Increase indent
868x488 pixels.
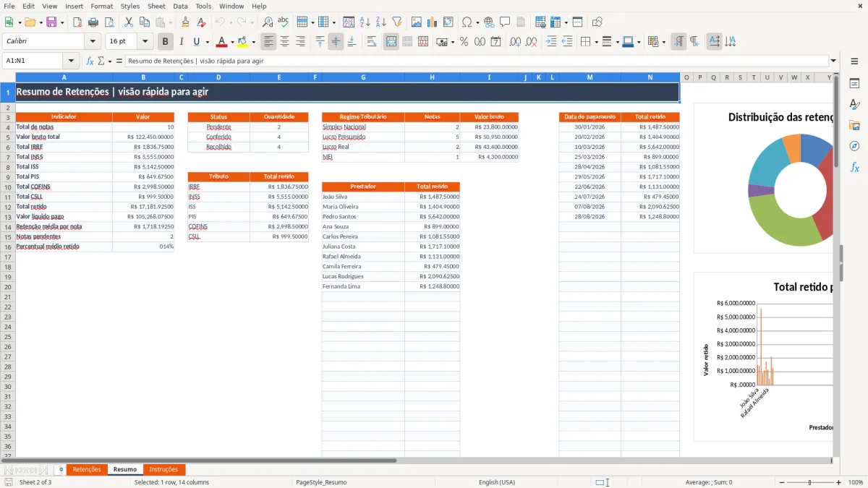pyautogui.click(x=551, y=42)
